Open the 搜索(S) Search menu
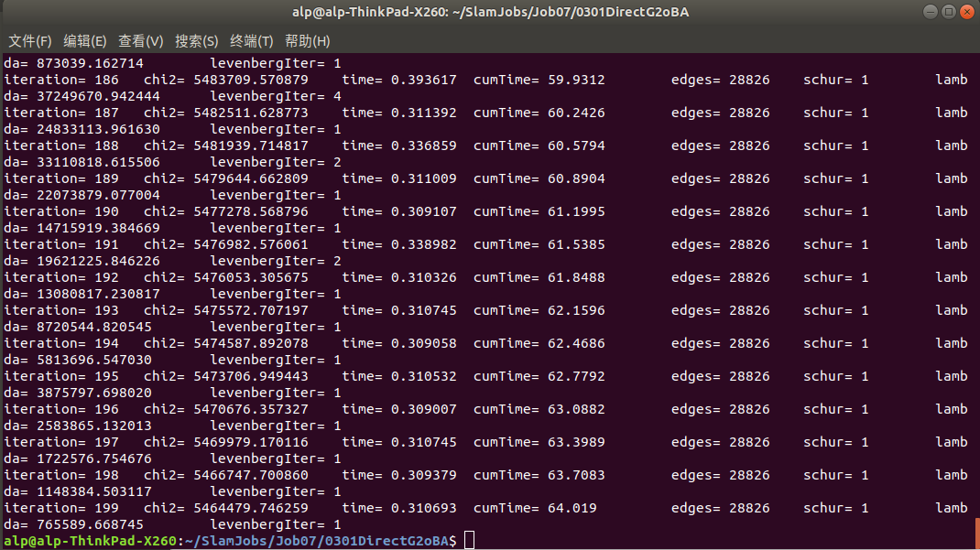 click(x=196, y=41)
